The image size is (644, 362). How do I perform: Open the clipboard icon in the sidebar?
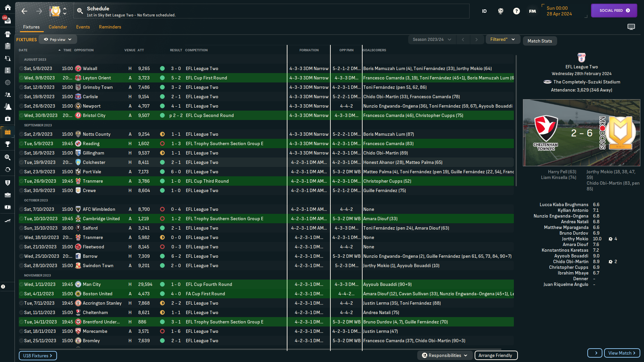[7, 46]
